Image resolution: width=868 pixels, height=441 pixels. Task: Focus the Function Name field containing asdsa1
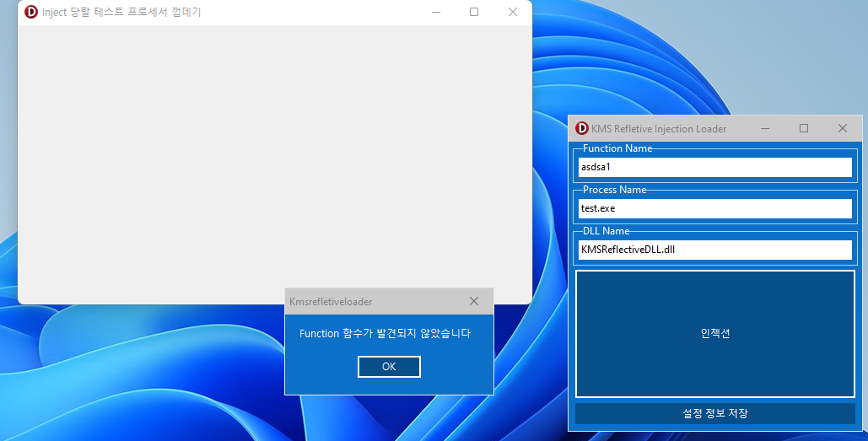point(715,167)
